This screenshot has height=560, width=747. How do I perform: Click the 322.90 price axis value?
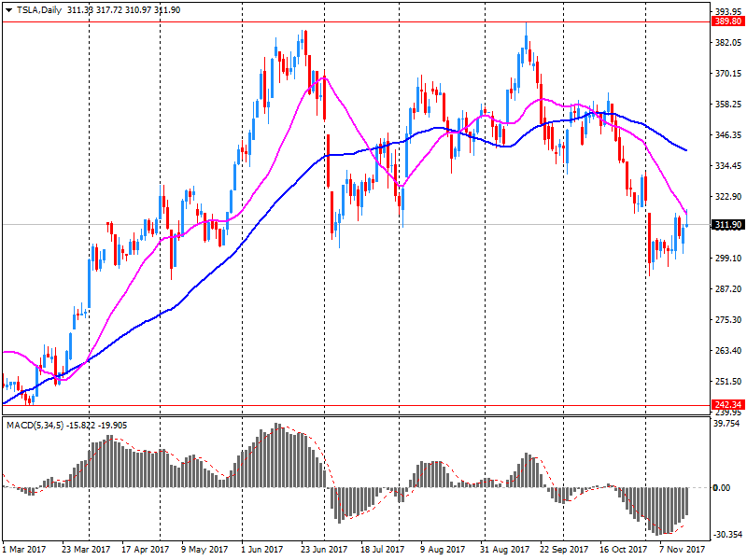click(729, 197)
